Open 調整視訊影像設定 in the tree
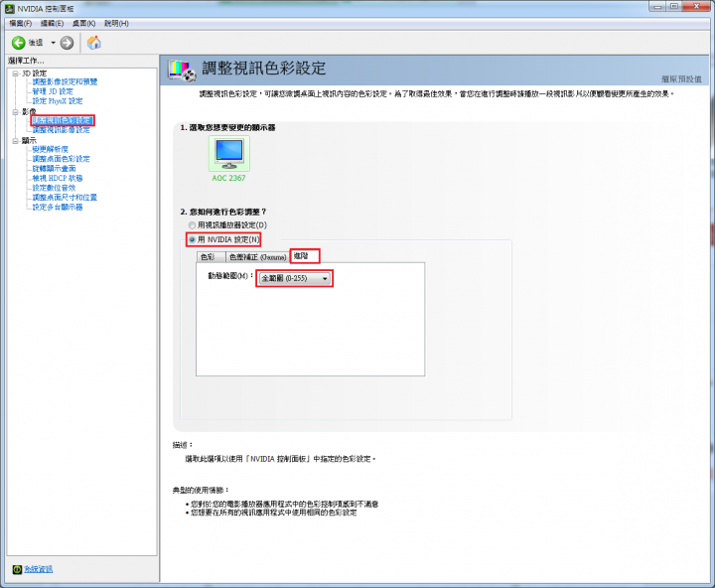 pyautogui.click(x=62, y=130)
